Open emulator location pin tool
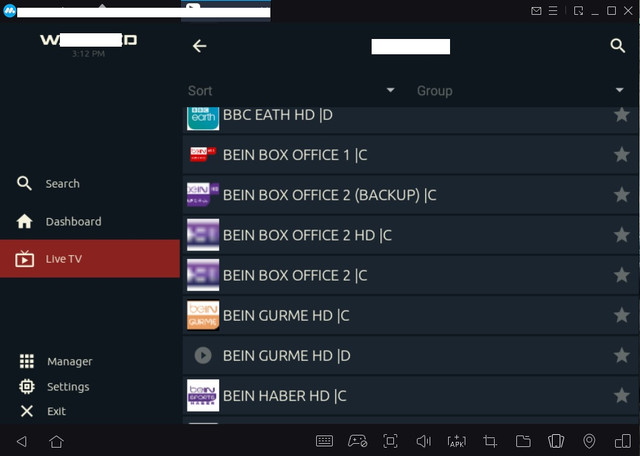This screenshot has height=456, width=640. [x=589, y=441]
